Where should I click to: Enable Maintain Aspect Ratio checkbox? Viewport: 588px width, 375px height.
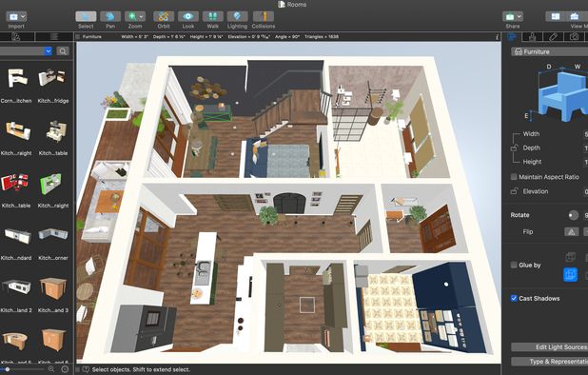pos(514,177)
